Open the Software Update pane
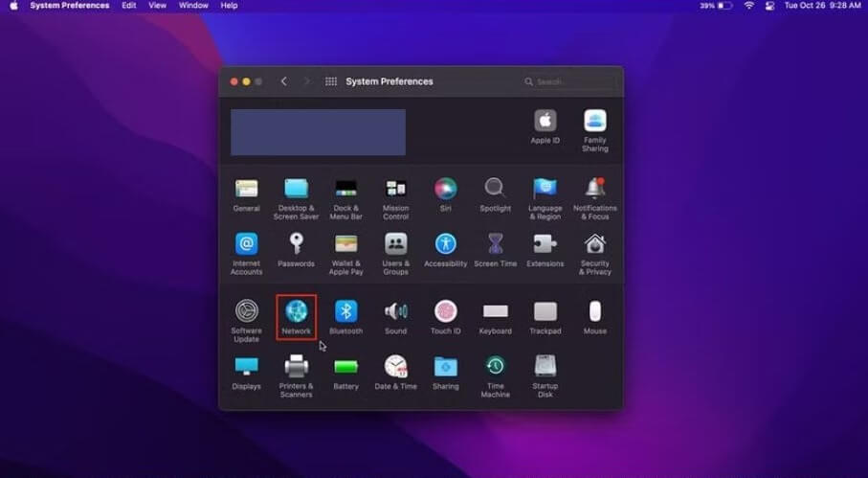The image size is (868, 478). (246, 311)
